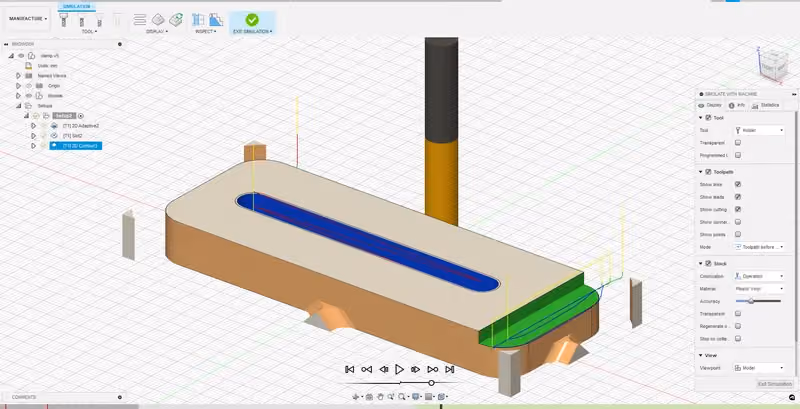Open the EXIT SIMULATION menu

pos(253,32)
